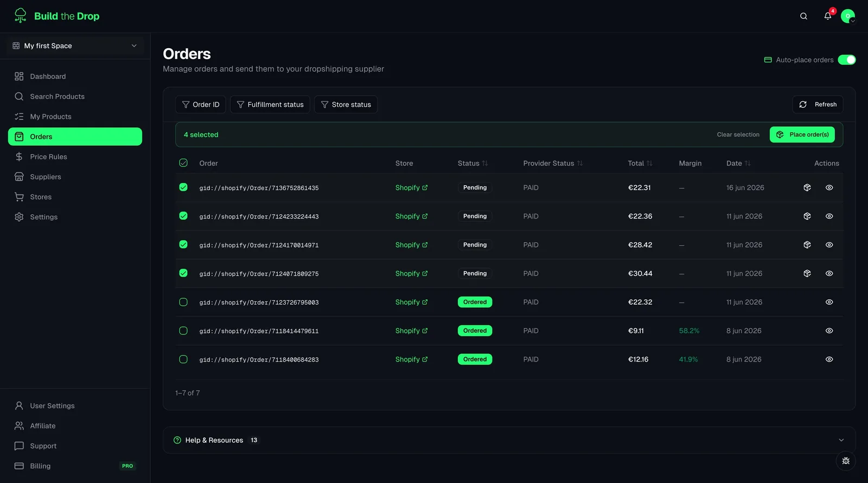Sort orders by Date column

click(738, 163)
